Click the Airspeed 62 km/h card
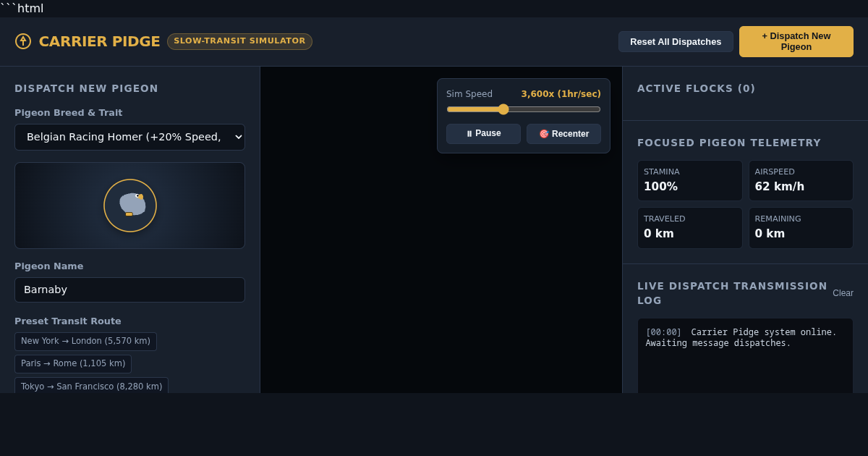This screenshot has height=456, width=868. 801,180
